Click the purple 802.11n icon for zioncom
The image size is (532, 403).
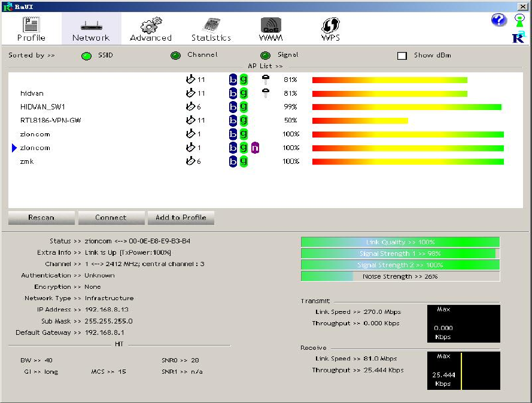coord(256,148)
